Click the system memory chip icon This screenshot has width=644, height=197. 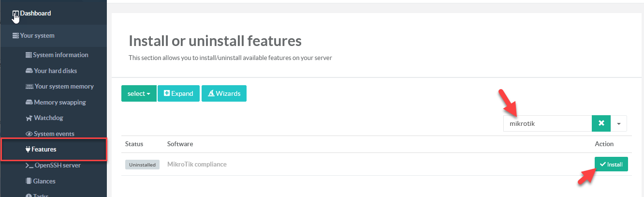[x=29, y=87]
